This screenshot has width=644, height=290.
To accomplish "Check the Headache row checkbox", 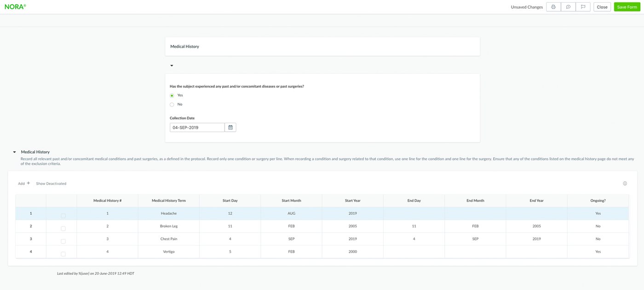I will pyautogui.click(x=63, y=216).
